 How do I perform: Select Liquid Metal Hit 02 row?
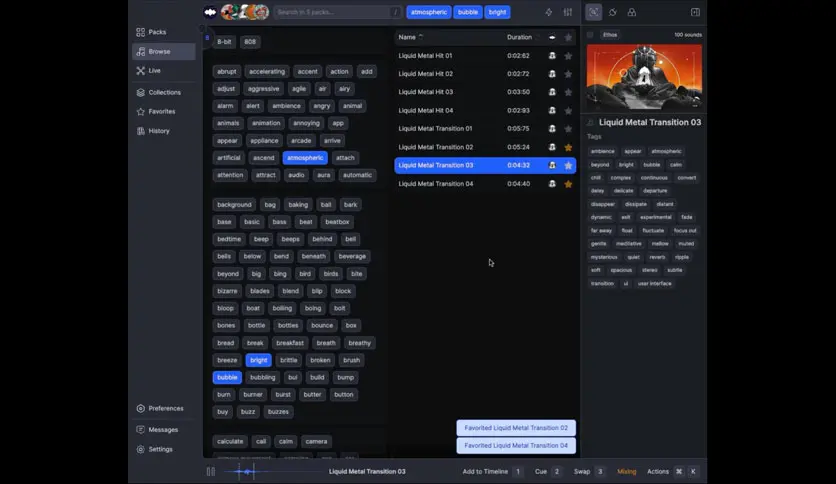[x=485, y=74]
